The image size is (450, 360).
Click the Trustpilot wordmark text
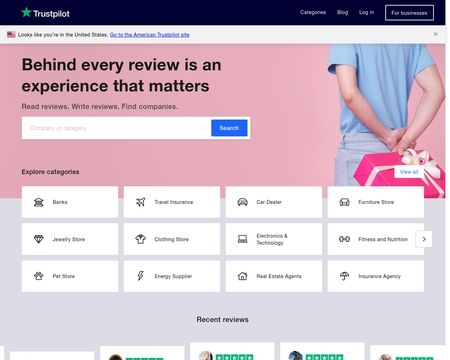pos(51,14)
